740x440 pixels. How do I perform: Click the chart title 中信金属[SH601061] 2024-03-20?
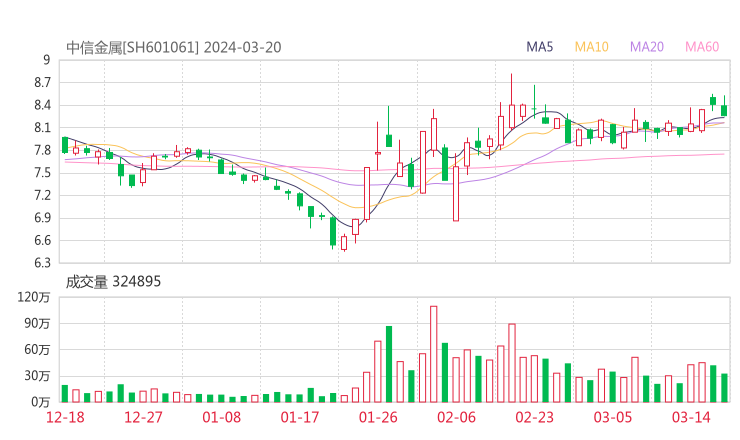[174, 48]
